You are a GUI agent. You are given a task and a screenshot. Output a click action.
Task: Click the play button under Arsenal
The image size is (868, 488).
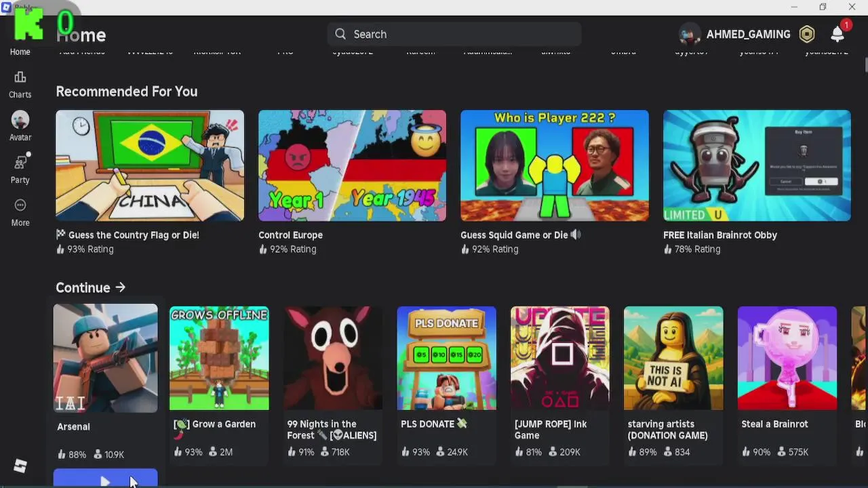(x=105, y=479)
